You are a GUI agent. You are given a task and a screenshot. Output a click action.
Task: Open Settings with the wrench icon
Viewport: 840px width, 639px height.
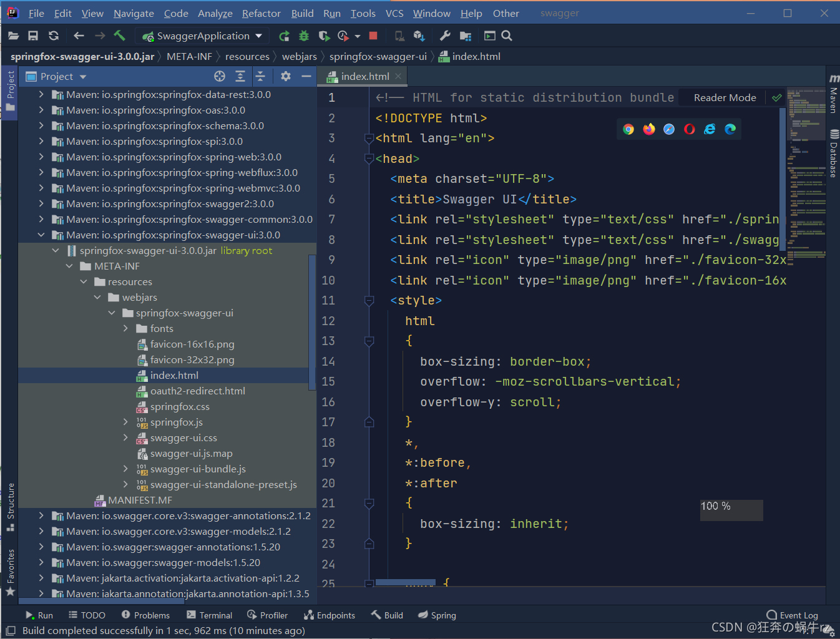point(445,36)
